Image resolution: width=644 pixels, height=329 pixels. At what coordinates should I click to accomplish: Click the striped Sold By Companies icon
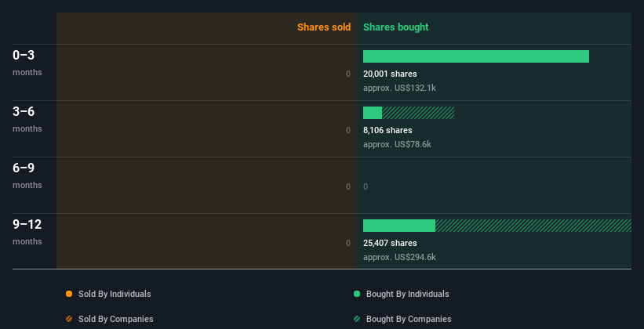(x=69, y=319)
